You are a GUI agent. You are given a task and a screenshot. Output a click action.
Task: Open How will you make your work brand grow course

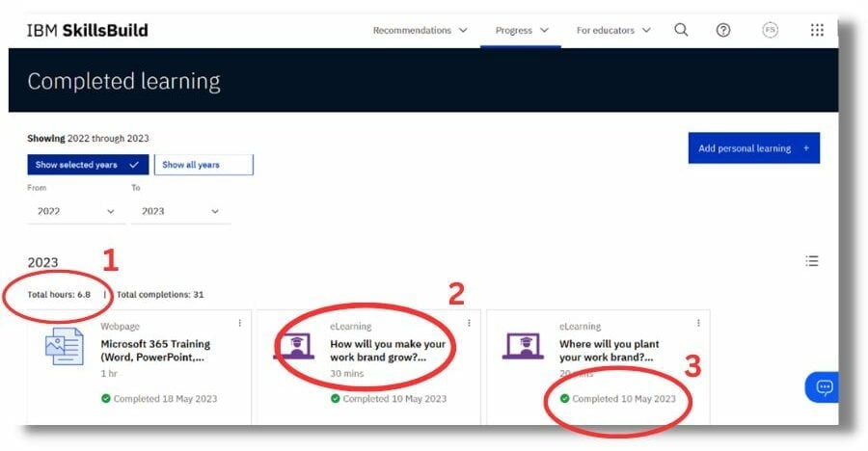(387, 351)
